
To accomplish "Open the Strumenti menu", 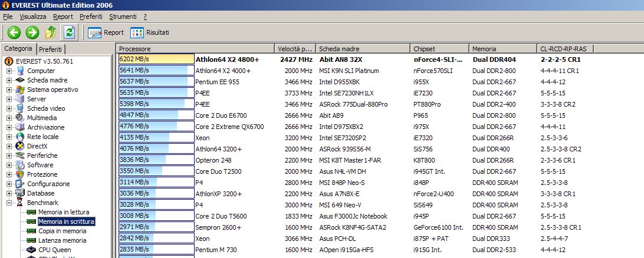I will click(x=123, y=17).
